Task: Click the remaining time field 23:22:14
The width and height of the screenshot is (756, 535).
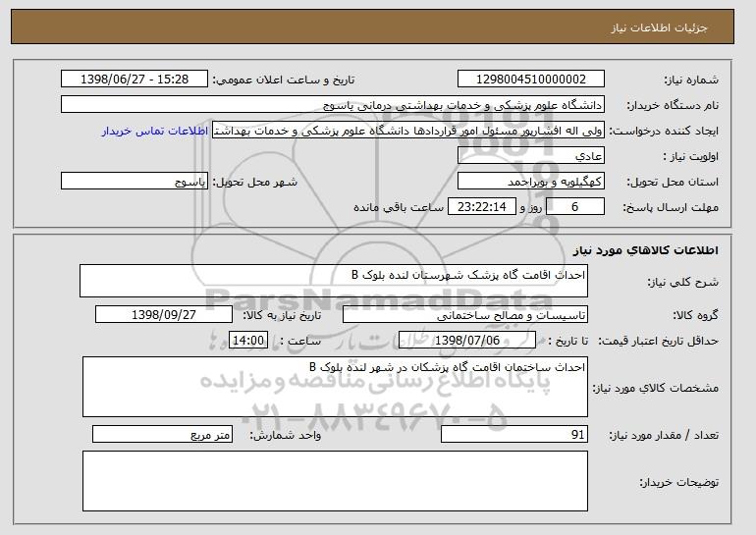Action: pos(482,207)
